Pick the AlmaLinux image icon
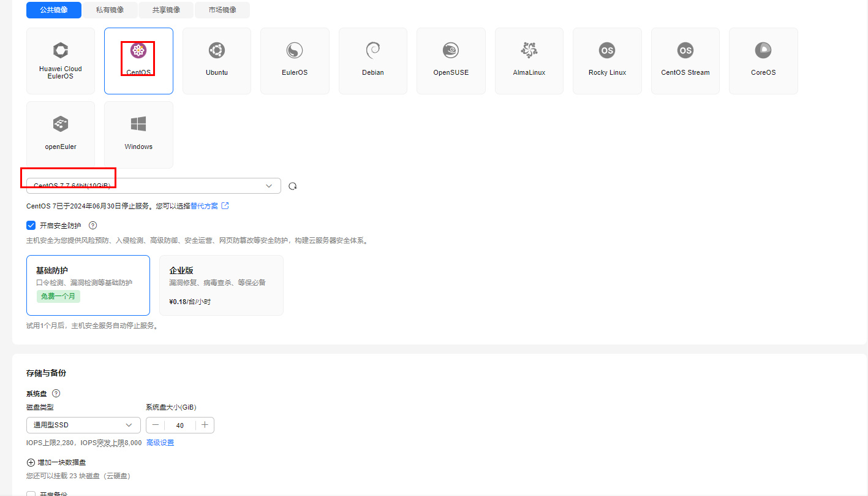The image size is (868, 496). 529,50
